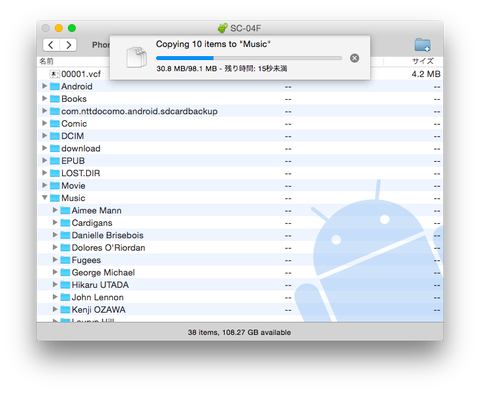This screenshot has width=480, height=393.
Task: Select the Android folder name
Action: pos(77,86)
